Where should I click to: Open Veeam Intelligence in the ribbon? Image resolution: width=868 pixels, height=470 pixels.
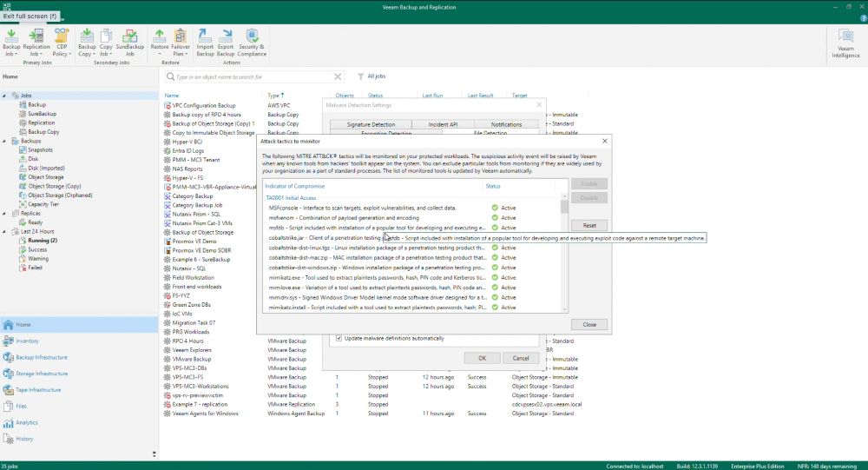pos(845,43)
